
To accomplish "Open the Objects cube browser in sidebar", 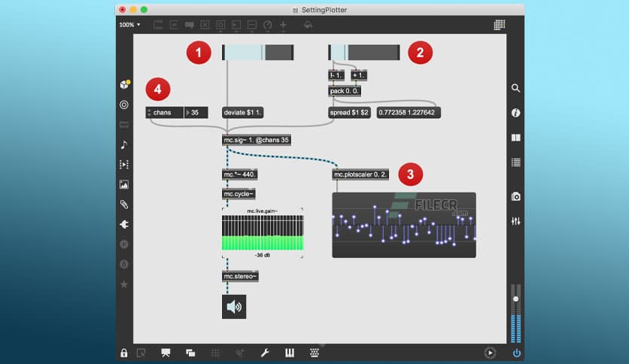I will (124, 84).
